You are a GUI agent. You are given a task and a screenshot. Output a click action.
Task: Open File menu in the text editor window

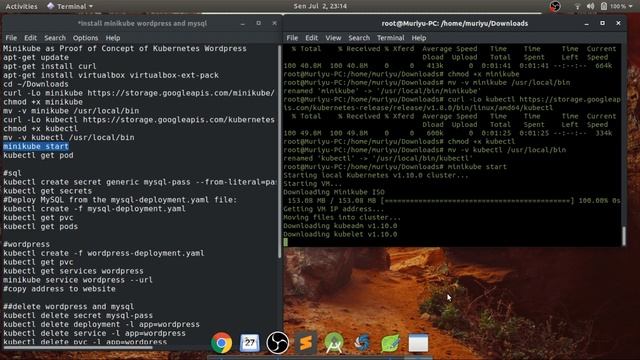point(11,38)
